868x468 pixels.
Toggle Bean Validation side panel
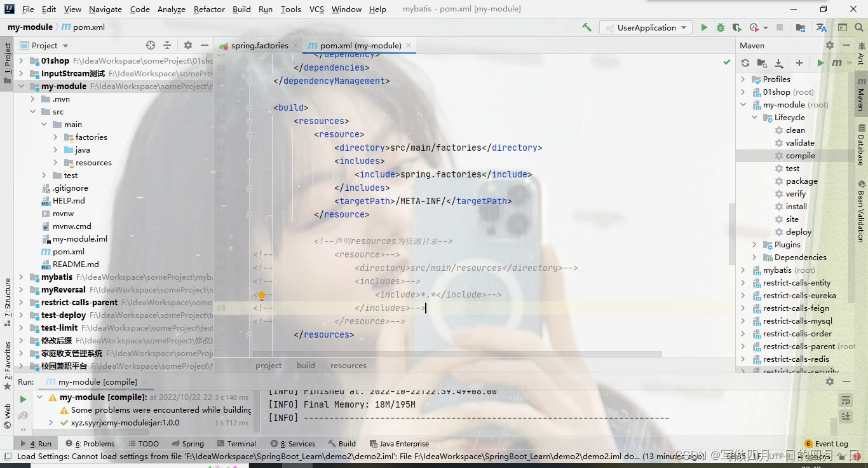[x=861, y=212]
